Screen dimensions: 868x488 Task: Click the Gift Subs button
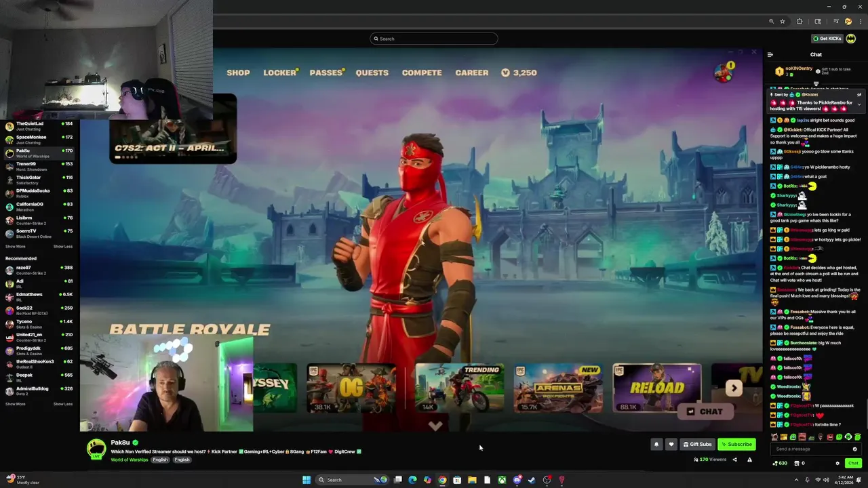pos(697,445)
